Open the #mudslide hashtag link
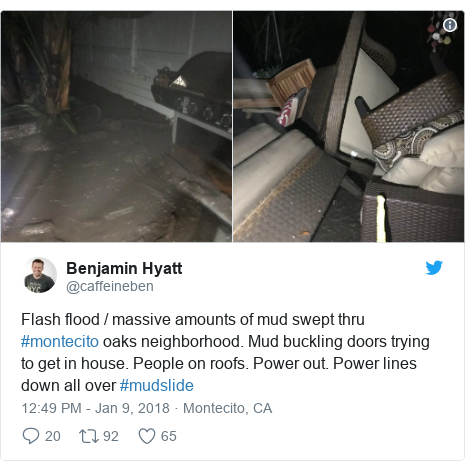Image resolution: width=465 pixels, height=471 pixels. pyautogui.click(x=157, y=386)
